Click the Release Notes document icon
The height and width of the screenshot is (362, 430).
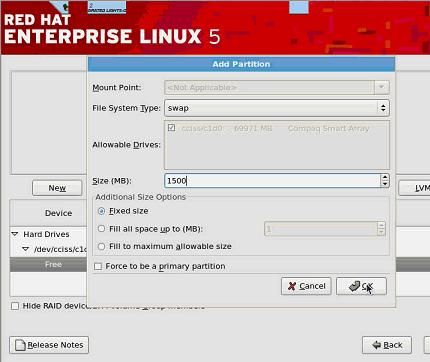pyautogui.click(x=21, y=345)
